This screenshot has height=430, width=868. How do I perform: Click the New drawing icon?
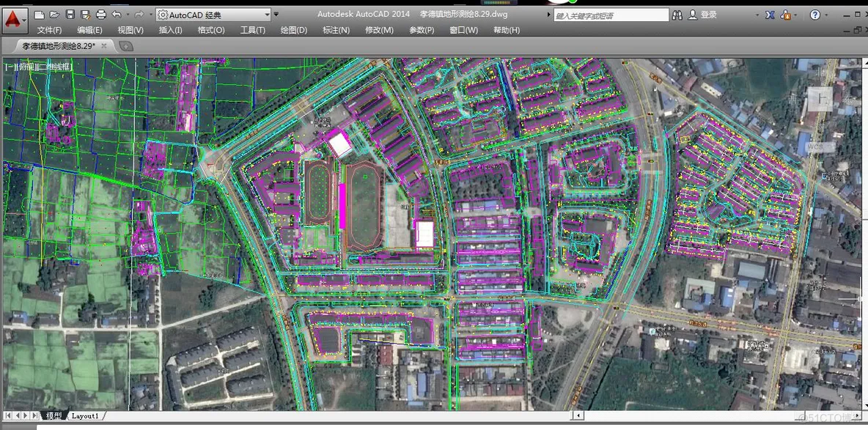40,15
